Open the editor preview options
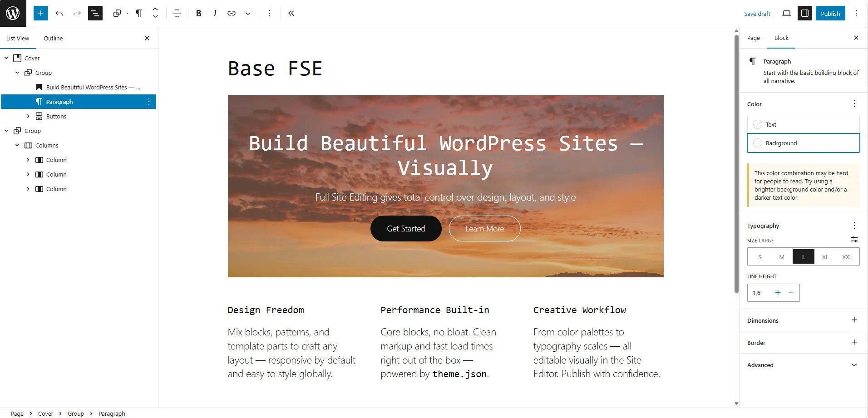This screenshot has width=868, height=418. click(786, 13)
